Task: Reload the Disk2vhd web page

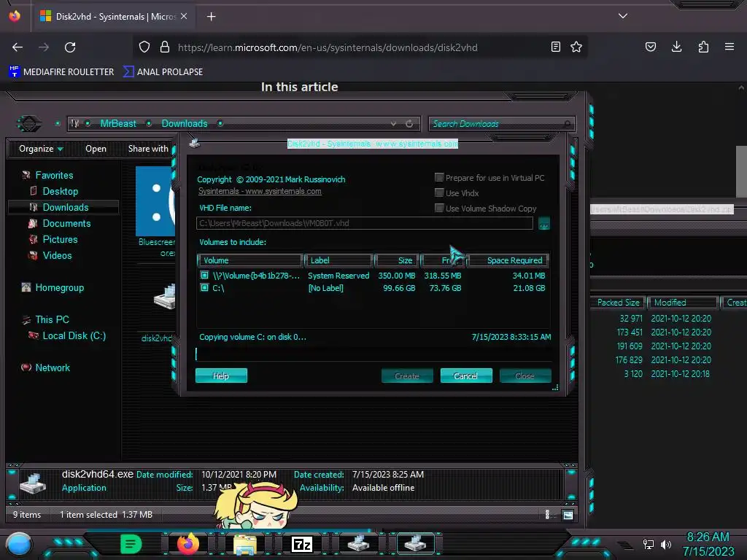Action: (70, 47)
